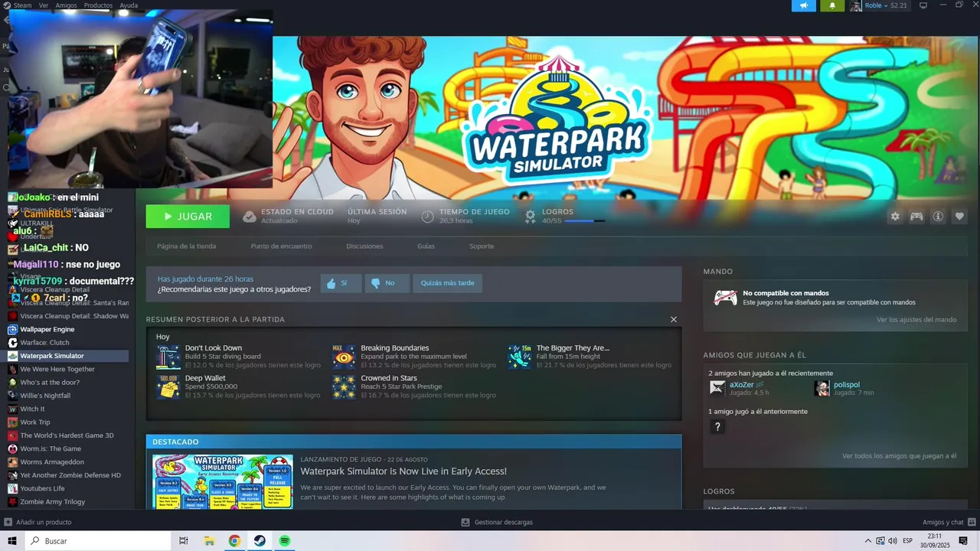This screenshot has width=980, height=551.
Task: Click Ver los ajustes del mando link
Action: pyautogui.click(x=916, y=320)
